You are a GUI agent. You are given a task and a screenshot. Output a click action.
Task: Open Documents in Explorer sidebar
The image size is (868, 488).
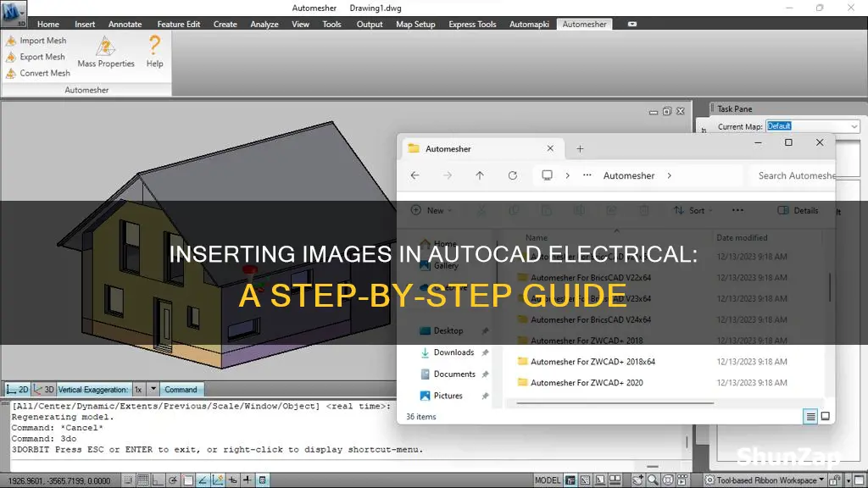coord(454,374)
